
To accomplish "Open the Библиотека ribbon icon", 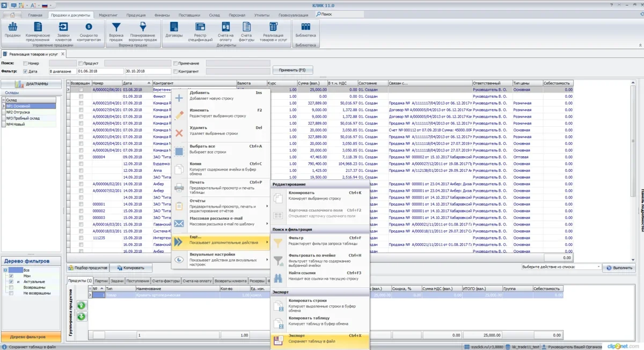I will [305, 27].
